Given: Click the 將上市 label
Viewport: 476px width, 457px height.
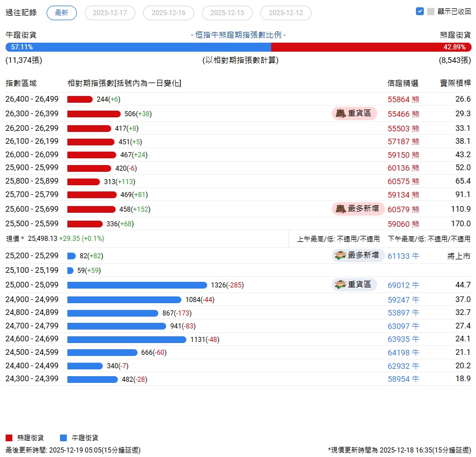Looking at the screenshot, I should click(459, 256).
